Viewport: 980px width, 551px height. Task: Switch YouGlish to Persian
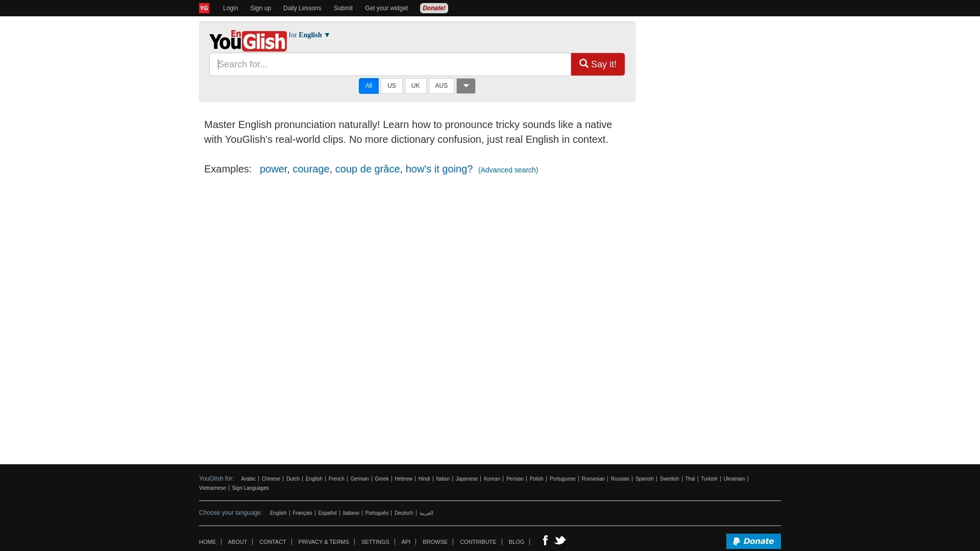point(515,479)
